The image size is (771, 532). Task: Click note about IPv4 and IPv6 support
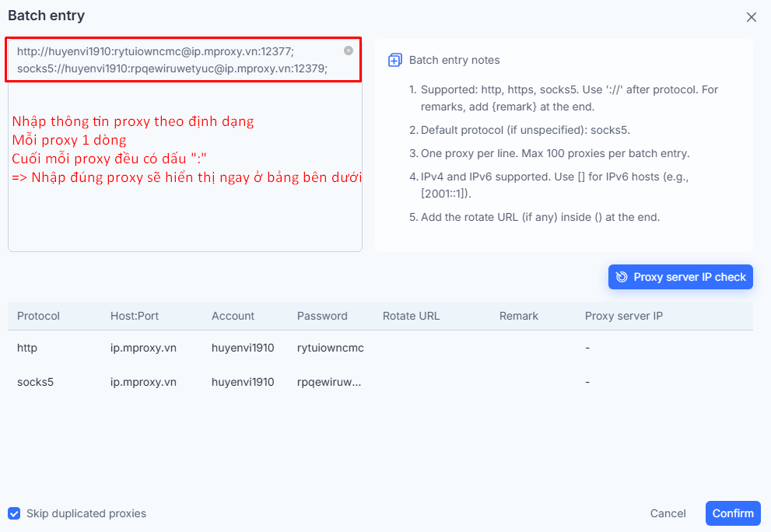pyautogui.click(x=554, y=185)
